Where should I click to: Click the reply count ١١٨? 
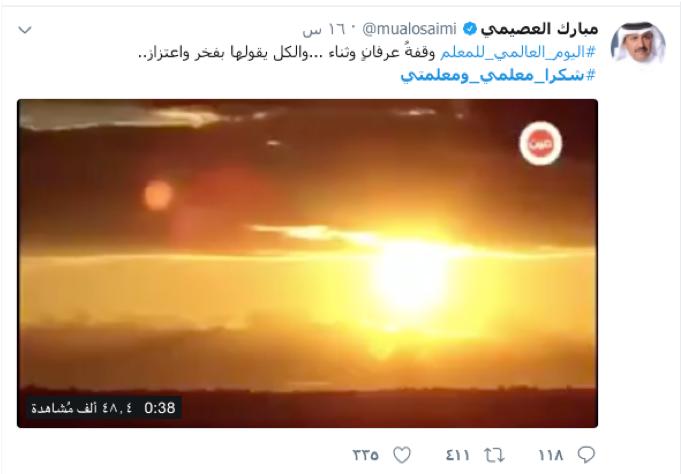(x=550, y=455)
